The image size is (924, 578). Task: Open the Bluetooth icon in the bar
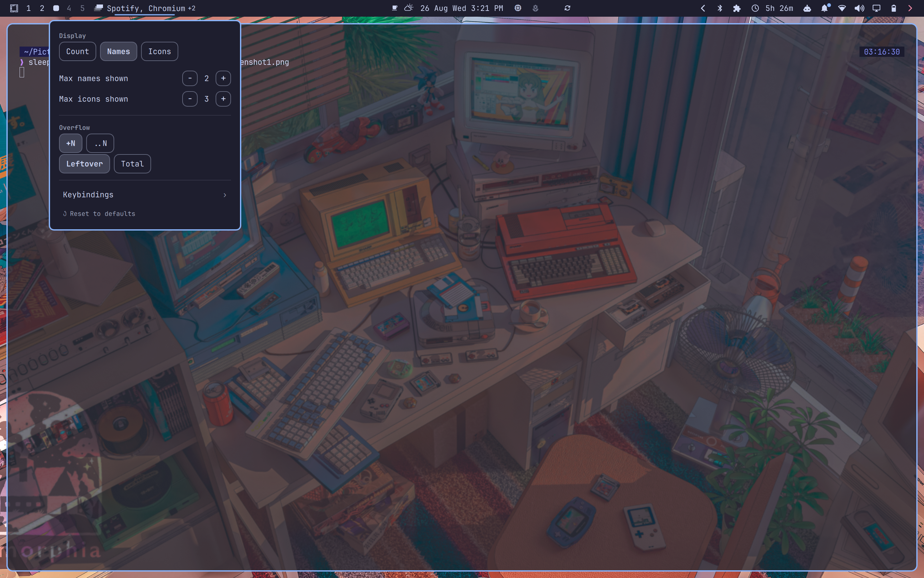pyautogui.click(x=720, y=8)
